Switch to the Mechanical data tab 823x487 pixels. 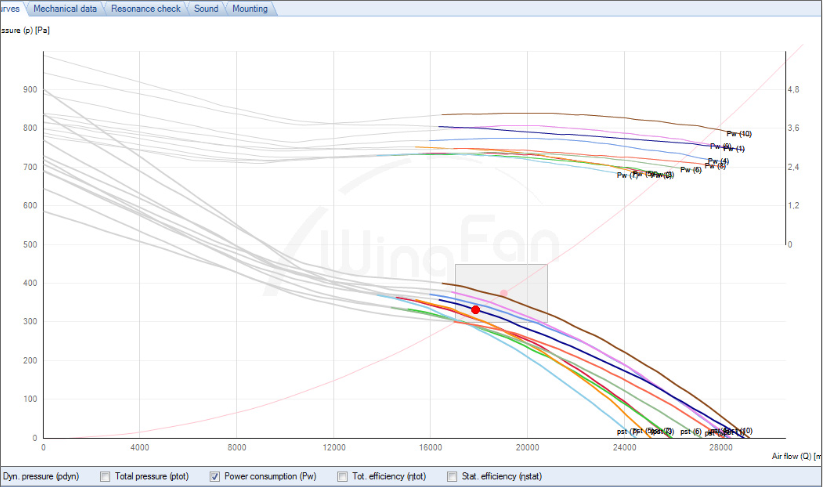pos(67,8)
